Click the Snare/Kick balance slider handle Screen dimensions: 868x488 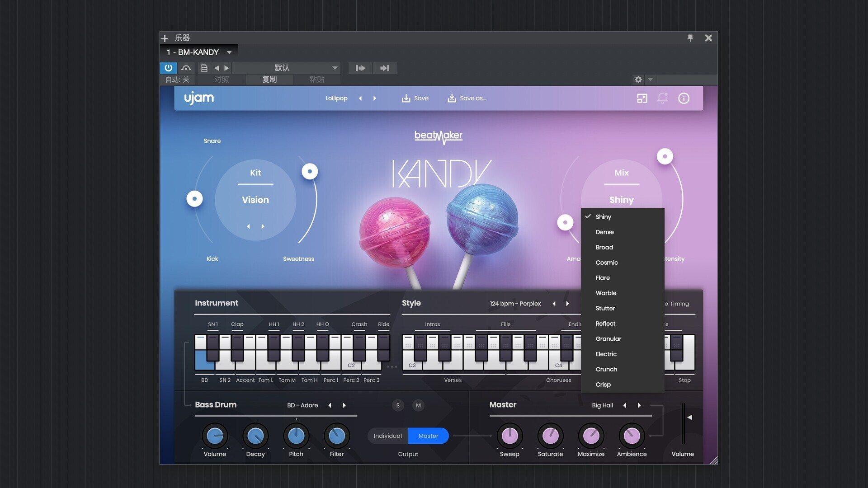tap(194, 198)
